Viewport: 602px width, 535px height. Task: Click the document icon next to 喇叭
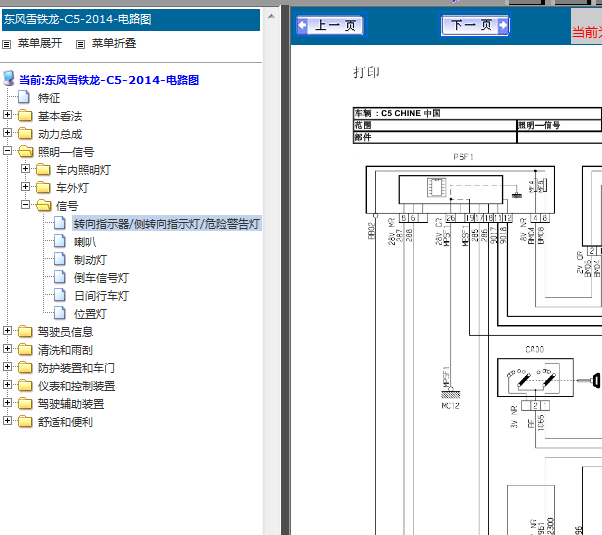click(x=60, y=241)
